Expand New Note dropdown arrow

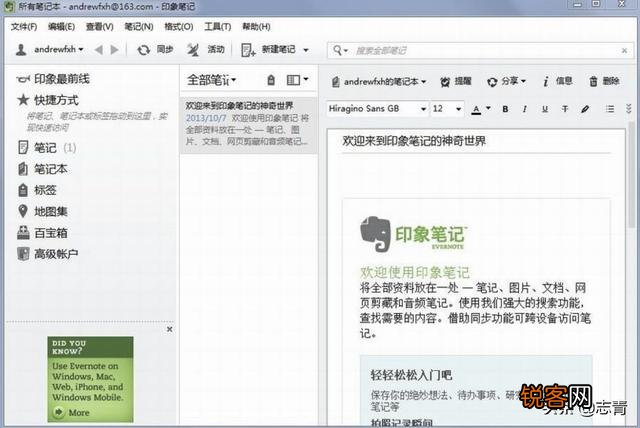(x=306, y=50)
